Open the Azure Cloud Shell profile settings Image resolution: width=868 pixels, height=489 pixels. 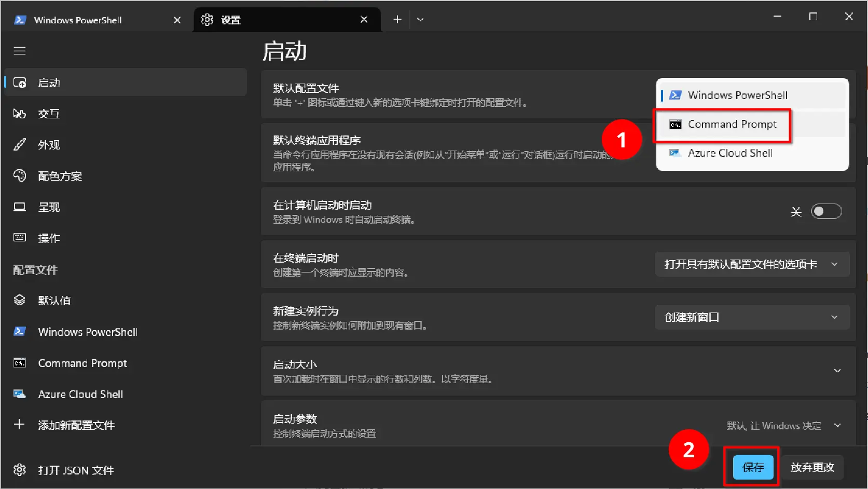coord(126,394)
